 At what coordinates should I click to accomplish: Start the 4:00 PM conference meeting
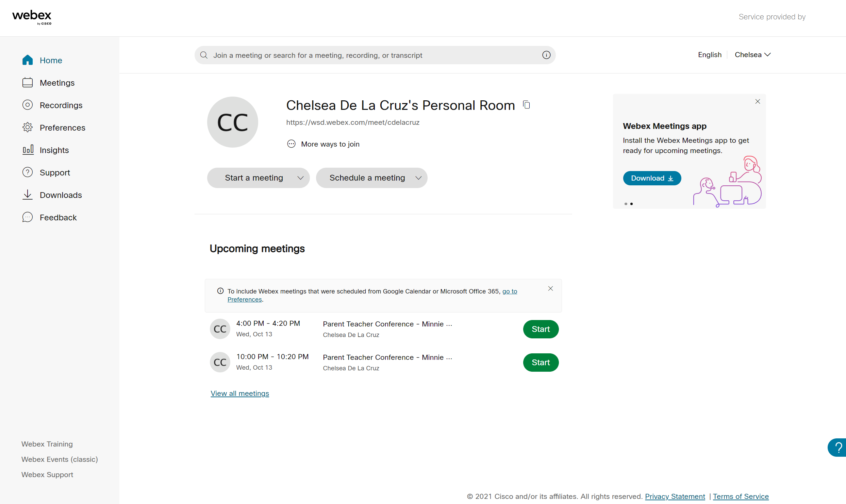[x=541, y=329]
